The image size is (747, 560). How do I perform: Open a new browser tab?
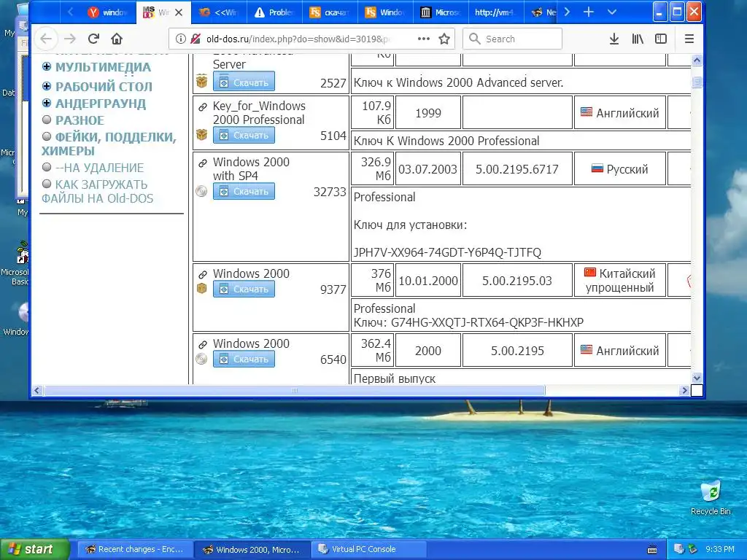(589, 12)
